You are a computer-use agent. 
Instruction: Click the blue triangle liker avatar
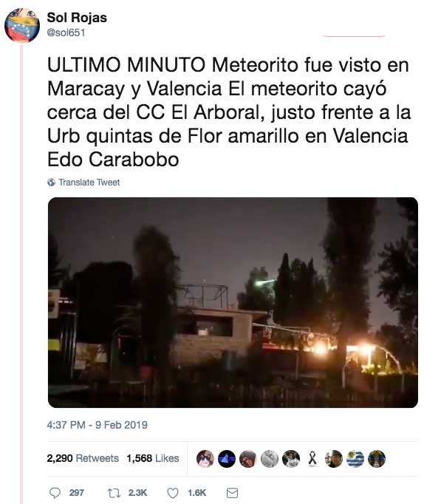click(227, 458)
